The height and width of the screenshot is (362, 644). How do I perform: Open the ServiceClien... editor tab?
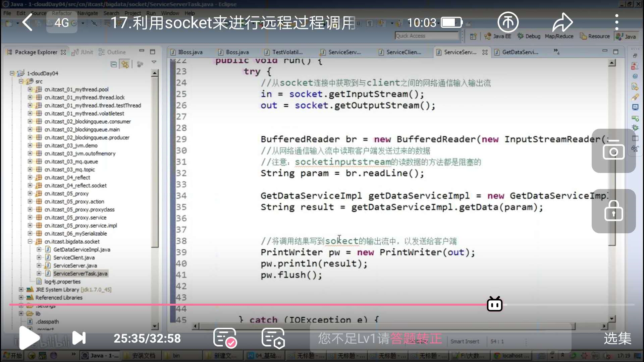400,52
